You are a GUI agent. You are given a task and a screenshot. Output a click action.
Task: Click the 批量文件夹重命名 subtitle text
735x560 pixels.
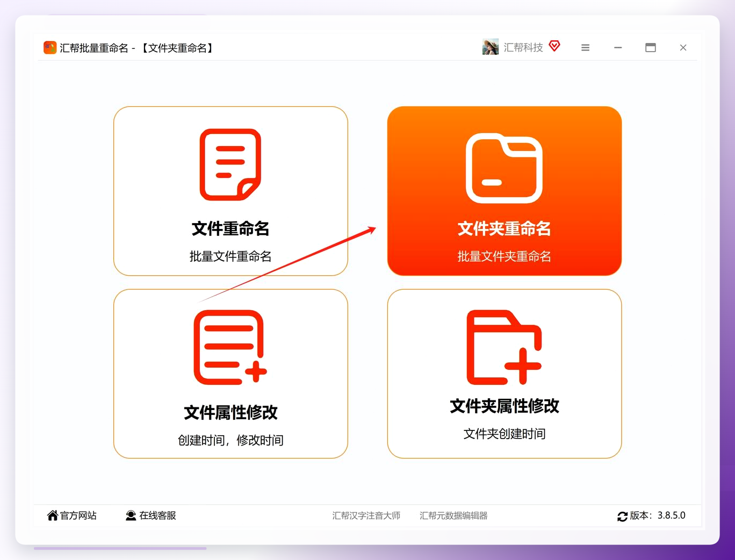click(504, 256)
